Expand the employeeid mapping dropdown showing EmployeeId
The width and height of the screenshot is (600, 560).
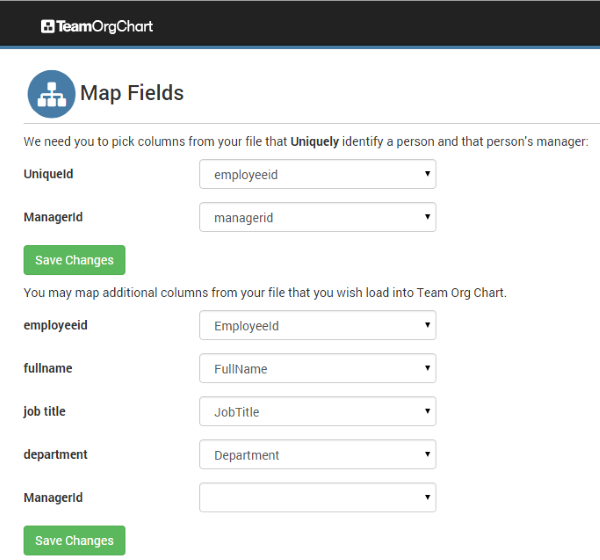[x=317, y=325]
